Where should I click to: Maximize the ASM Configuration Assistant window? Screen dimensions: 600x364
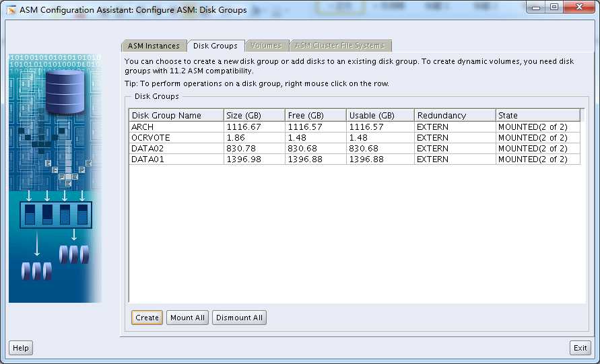click(x=554, y=7)
